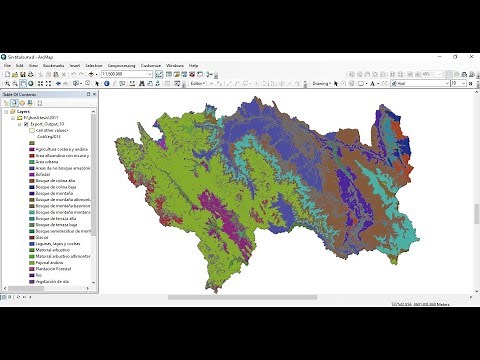
Task: Open the Geoprocessing menu
Action: [x=121, y=66]
